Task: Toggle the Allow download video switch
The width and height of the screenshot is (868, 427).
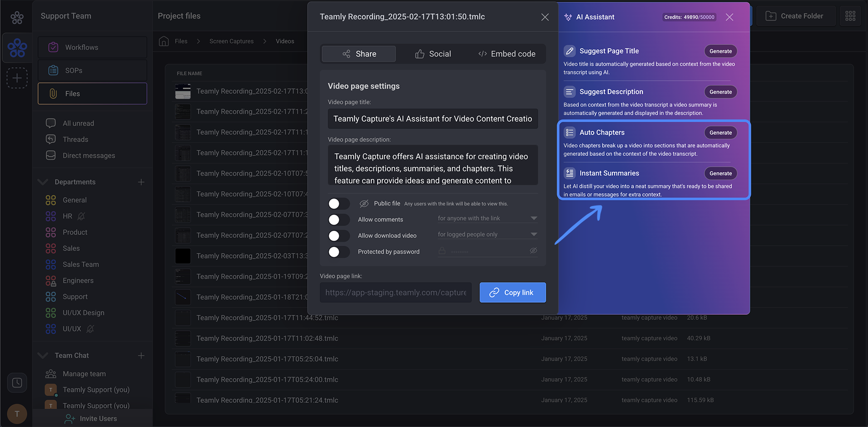Action: 339,236
